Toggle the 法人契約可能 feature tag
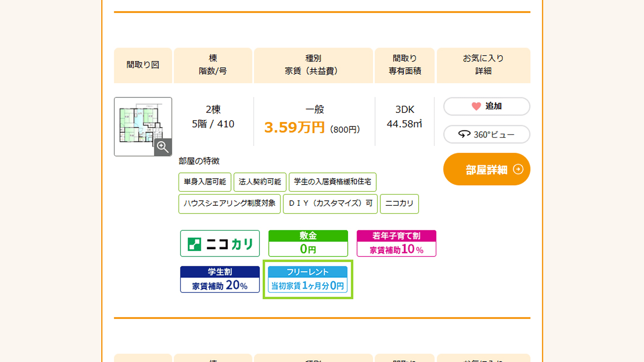The width and height of the screenshot is (644, 362). tap(259, 182)
